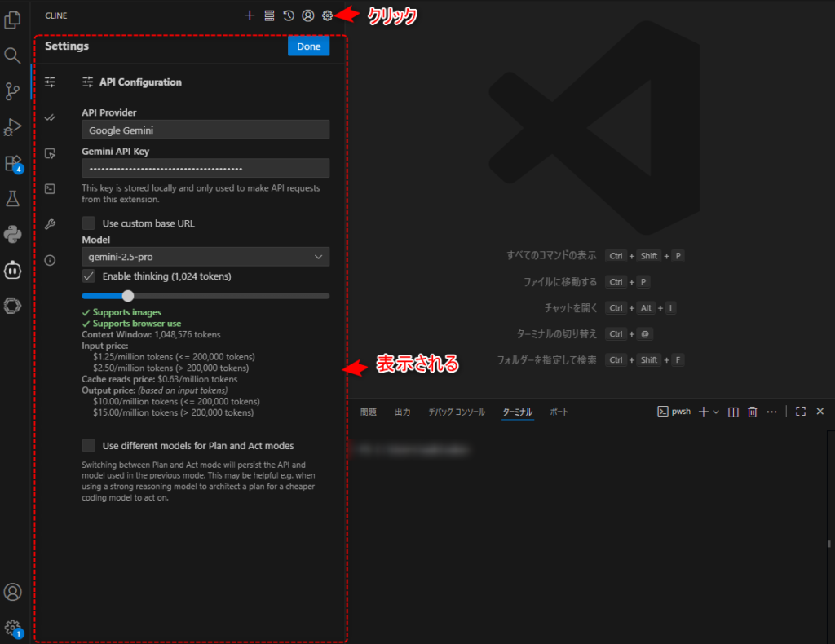The width and height of the screenshot is (835, 644).
Task: Open Extensions view with badge
Action: 12,163
